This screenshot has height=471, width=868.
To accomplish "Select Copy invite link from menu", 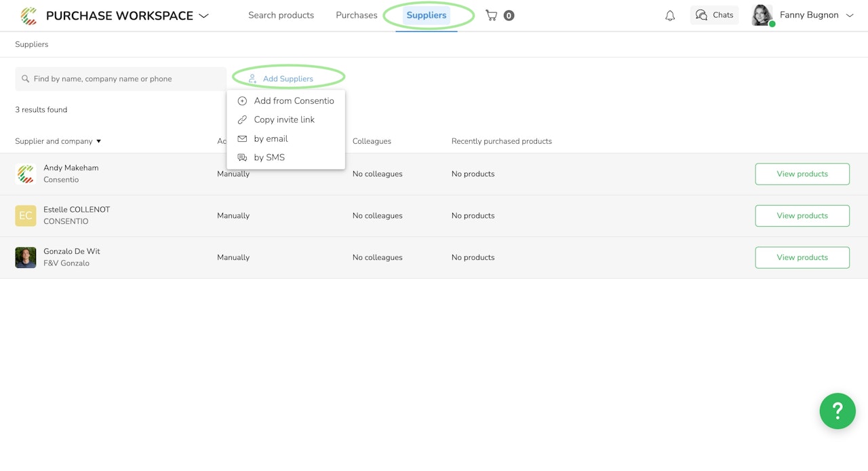I will pos(284,119).
